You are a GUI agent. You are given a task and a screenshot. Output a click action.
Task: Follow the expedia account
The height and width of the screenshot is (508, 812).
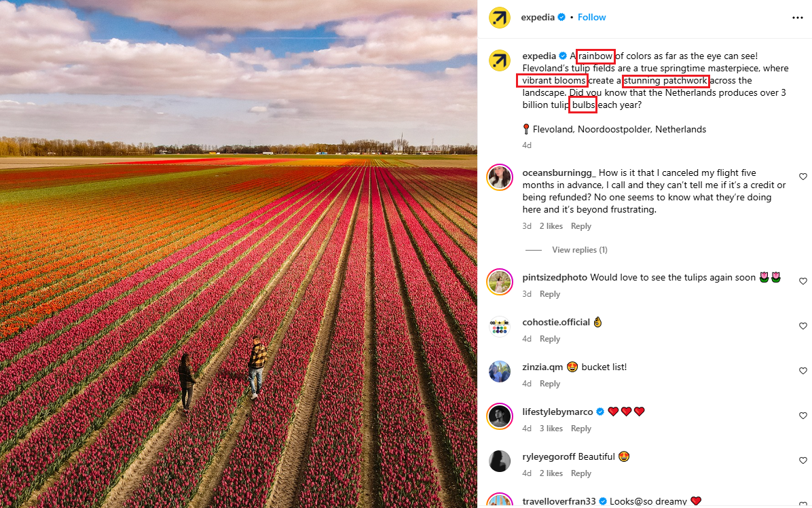coord(591,17)
